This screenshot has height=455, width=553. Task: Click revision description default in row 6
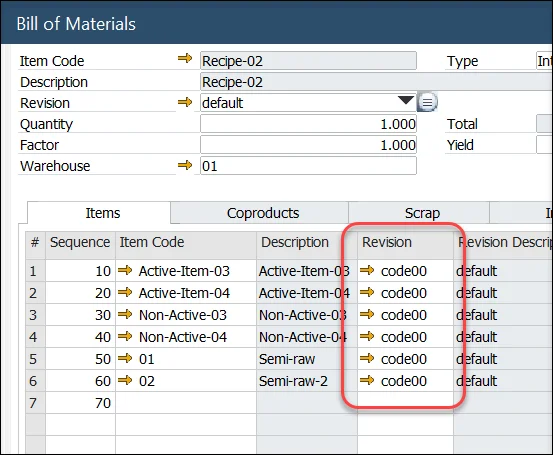pos(503,381)
